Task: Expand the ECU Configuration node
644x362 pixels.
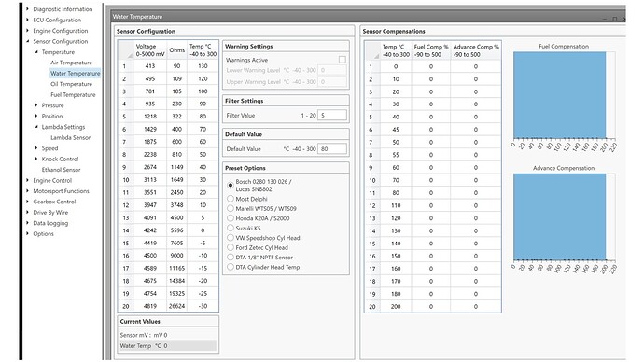Action: (x=27, y=20)
